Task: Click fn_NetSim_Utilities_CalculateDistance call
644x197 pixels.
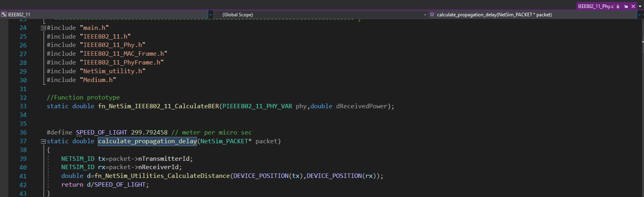Action: (162, 176)
